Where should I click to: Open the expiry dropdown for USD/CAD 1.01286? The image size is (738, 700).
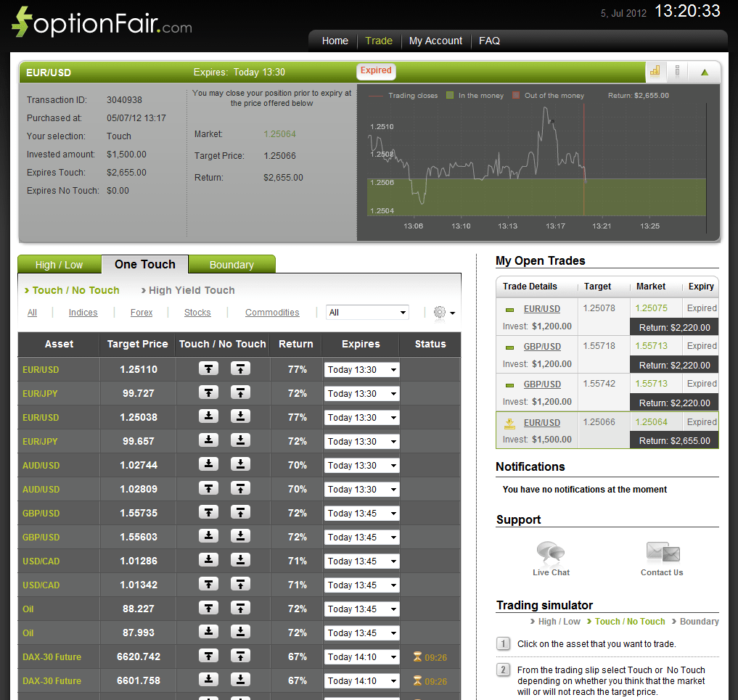361,561
